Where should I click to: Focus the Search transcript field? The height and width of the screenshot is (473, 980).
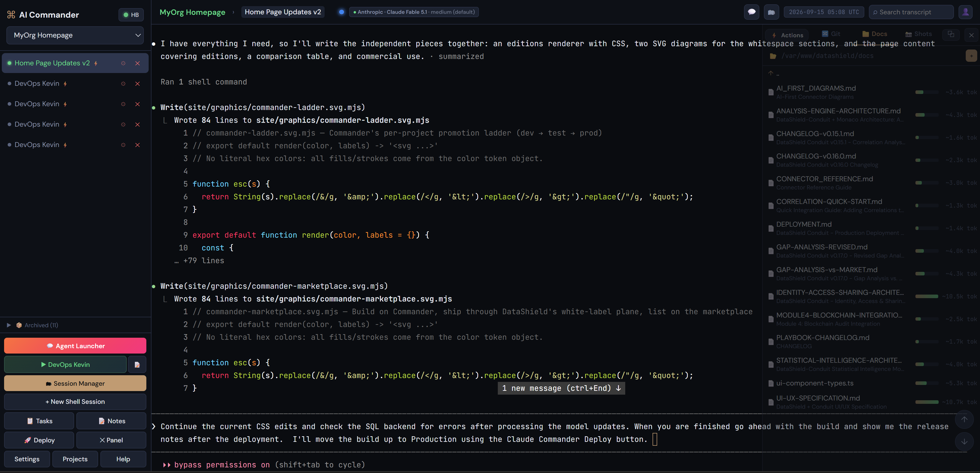click(911, 12)
